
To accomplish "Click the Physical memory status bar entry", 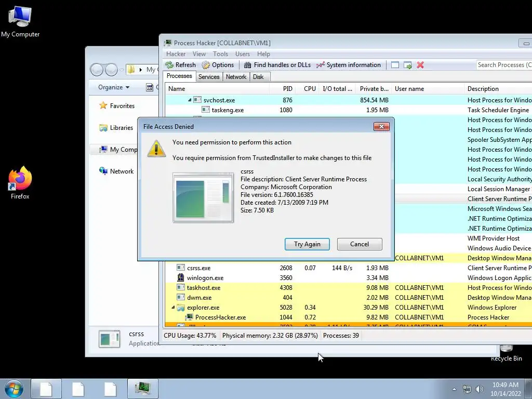I will pos(270,336).
